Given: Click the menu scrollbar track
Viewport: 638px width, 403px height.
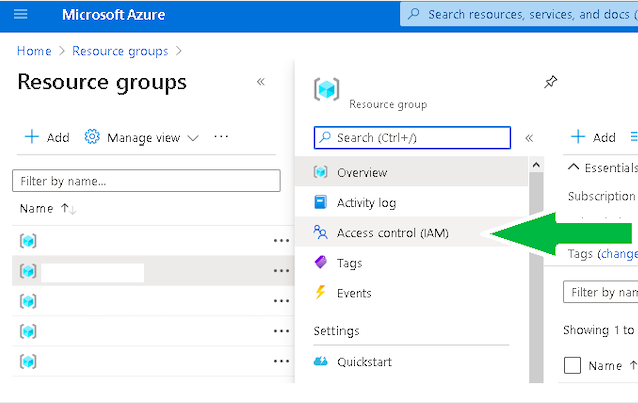Looking at the screenshot, I should (536, 277).
